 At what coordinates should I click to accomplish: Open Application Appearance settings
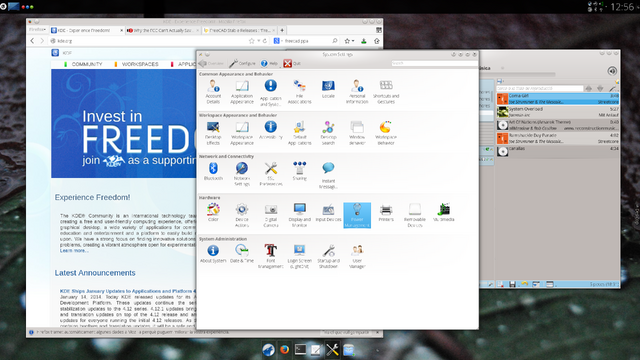[x=242, y=92]
